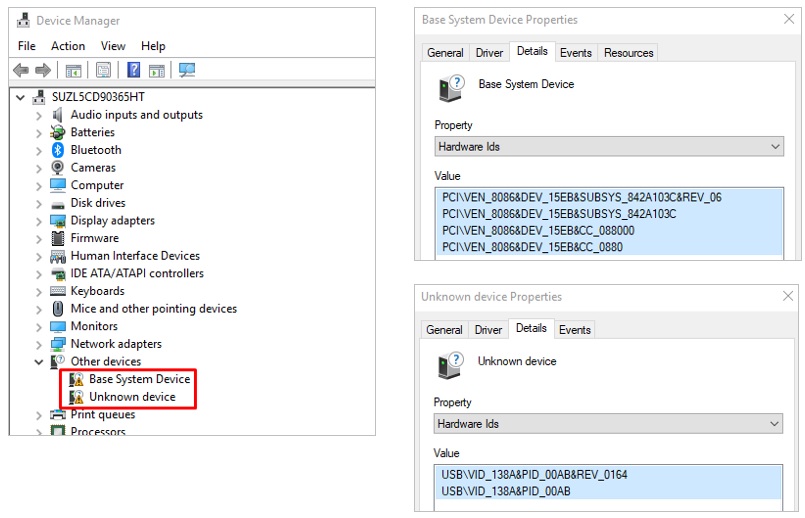The width and height of the screenshot is (805, 518).
Task: Select Unknown device under Other devices
Action: coord(132,397)
